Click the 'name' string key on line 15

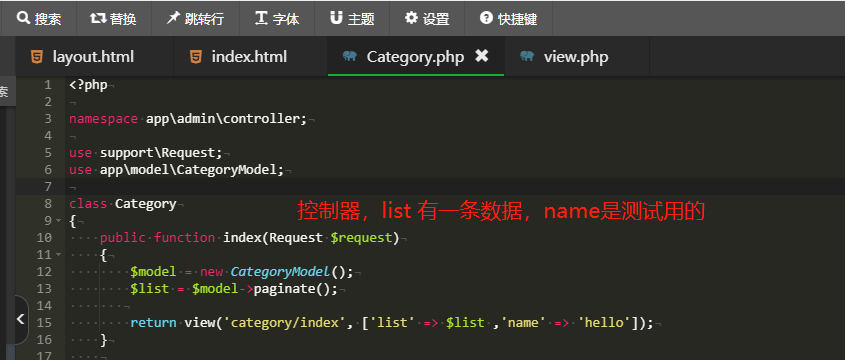coord(523,323)
